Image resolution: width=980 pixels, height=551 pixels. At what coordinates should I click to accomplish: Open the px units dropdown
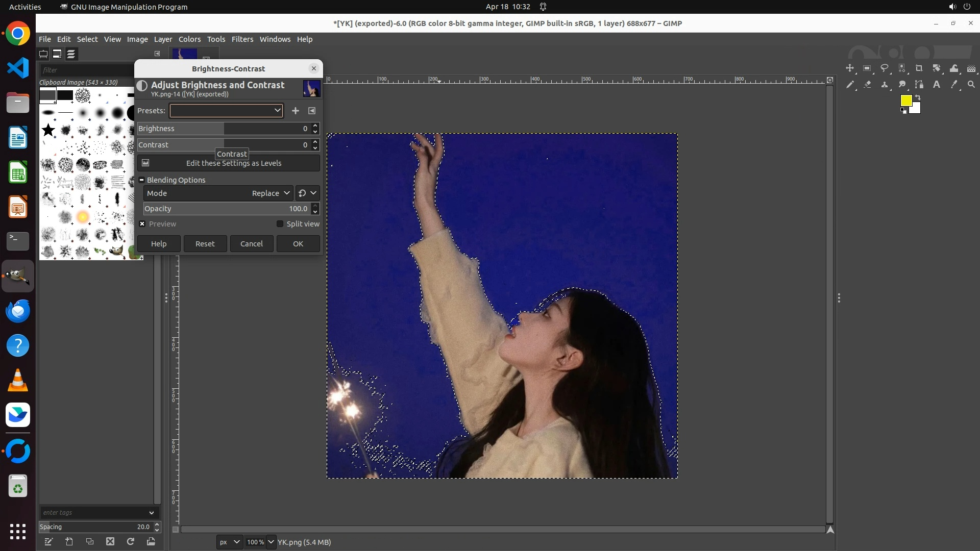click(229, 542)
